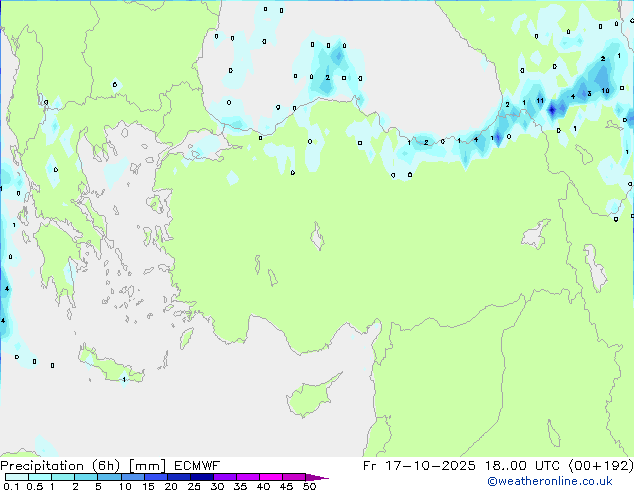Click the '(00+192)' forecast offset text
The image size is (634, 490).
pyautogui.click(x=601, y=466)
